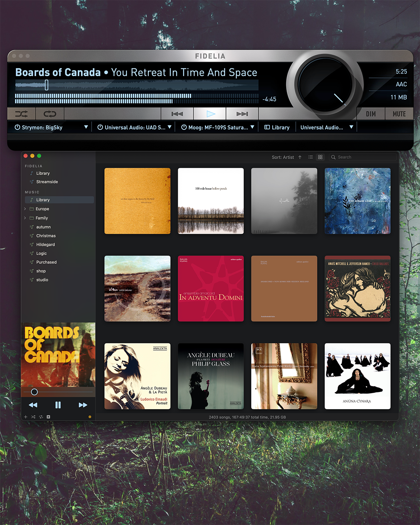The height and width of the screenshot is (525, 420).
Task: Open the In Adventu Domini album
Action: pos(211,289)
